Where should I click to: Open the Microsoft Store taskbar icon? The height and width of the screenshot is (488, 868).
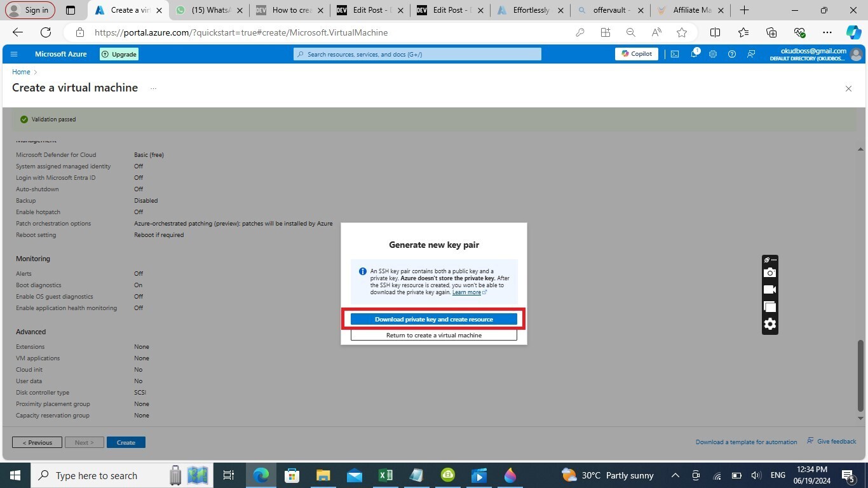pos(292,475)
